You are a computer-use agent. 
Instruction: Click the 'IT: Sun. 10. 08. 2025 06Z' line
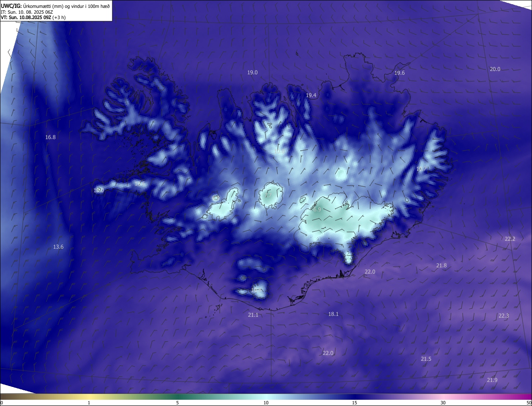point(27,12)
